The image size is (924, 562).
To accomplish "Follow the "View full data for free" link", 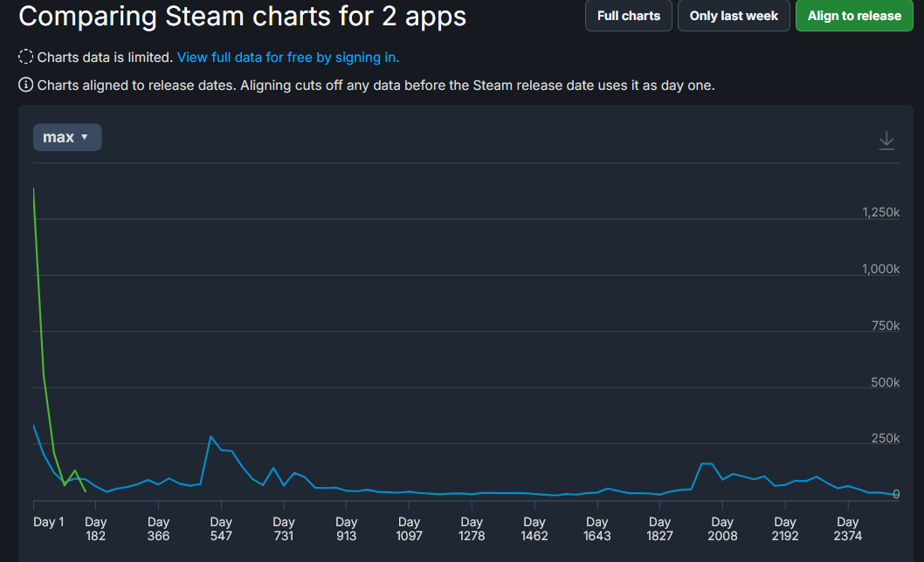I will point(288,57).
